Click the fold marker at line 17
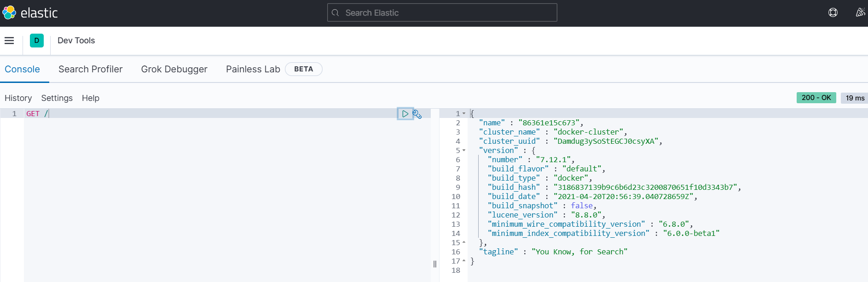The width and height of the screenshot is (868, 282). point(464,261)
